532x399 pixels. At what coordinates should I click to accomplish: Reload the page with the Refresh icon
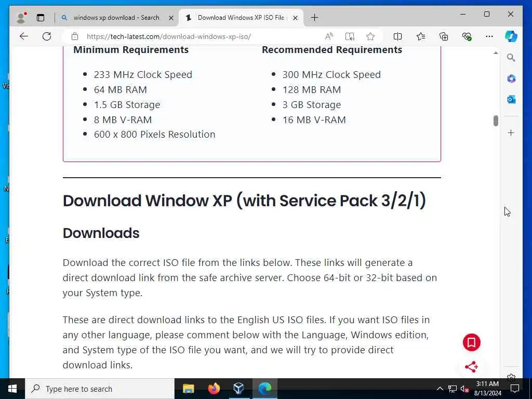(x=47, y=36)
